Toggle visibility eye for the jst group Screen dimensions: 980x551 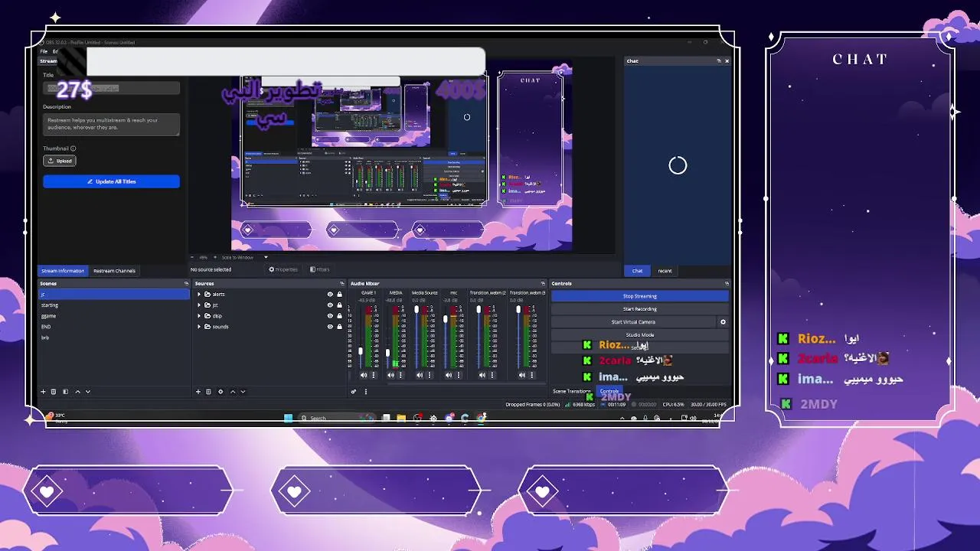click(330, 305)
